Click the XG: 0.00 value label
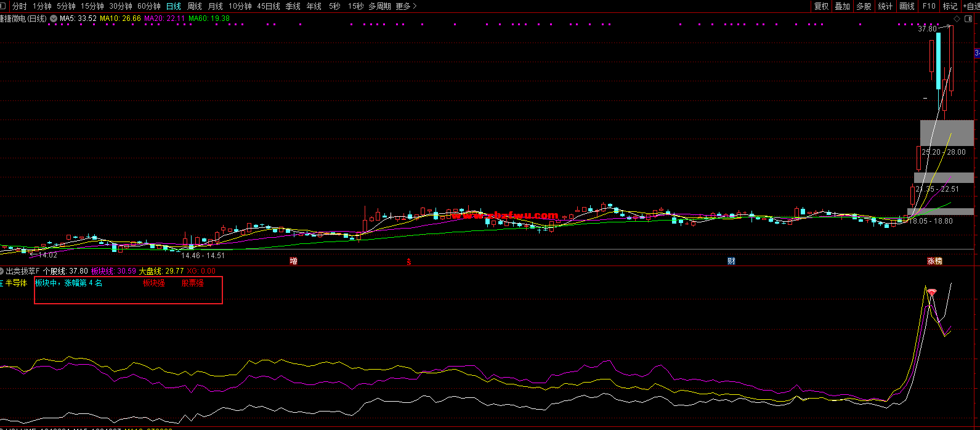Screen dimensions: 980x430 tap(201, 271)
